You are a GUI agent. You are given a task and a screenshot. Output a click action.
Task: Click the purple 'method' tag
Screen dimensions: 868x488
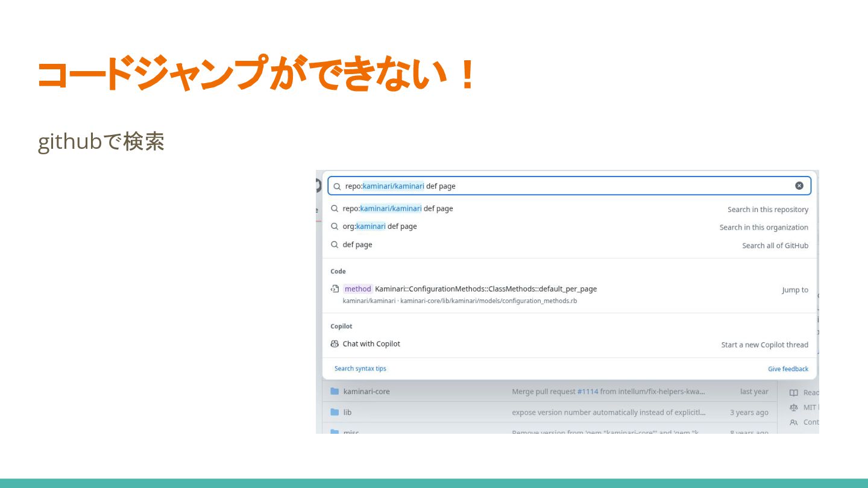[357, 289]
